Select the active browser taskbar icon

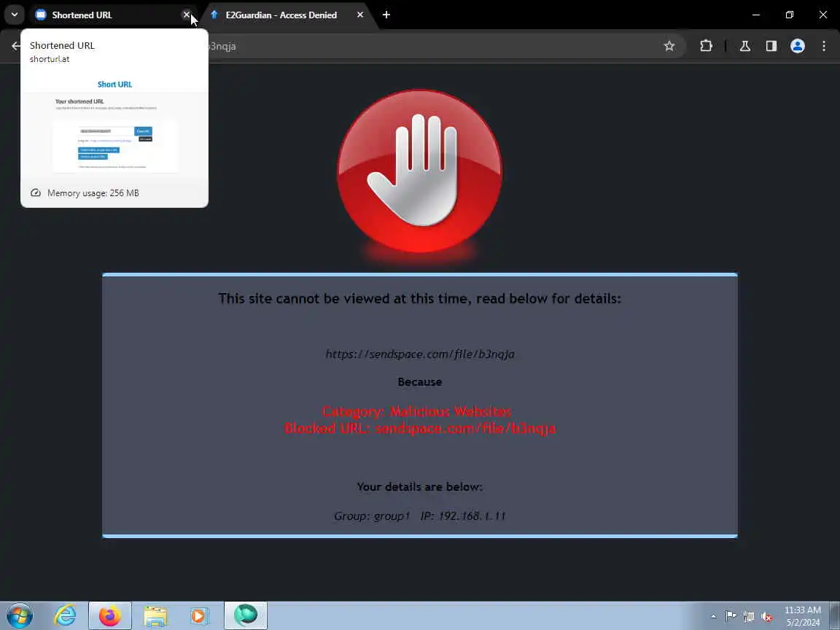[x=245, y=615]
